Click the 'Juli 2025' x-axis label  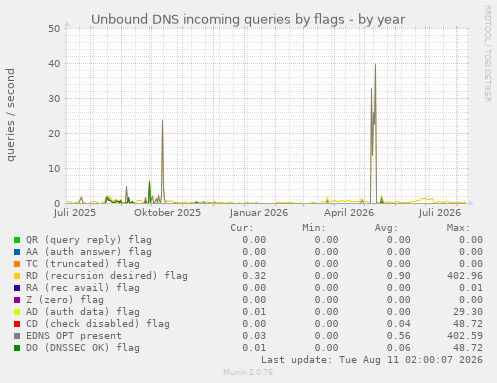point(75,213)
